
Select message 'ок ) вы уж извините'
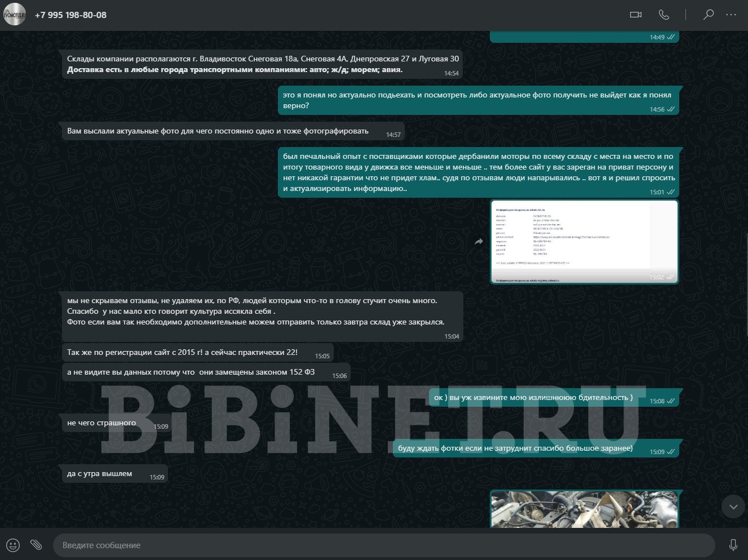(x=554, y=398)
